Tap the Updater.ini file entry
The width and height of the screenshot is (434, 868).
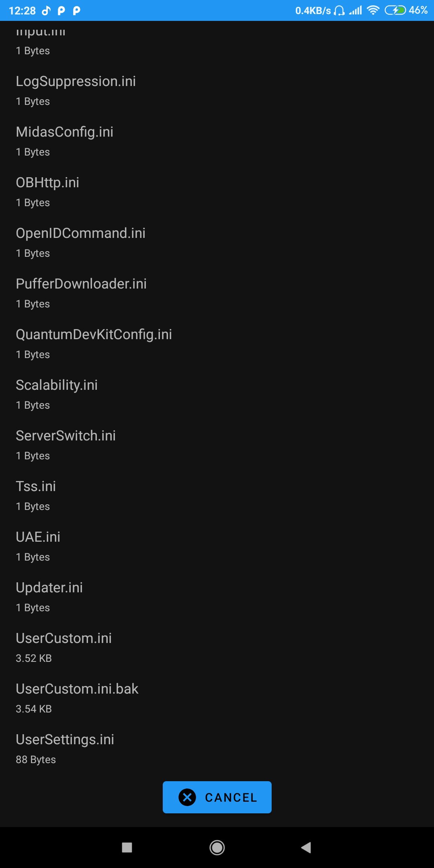tap(49, 596)
